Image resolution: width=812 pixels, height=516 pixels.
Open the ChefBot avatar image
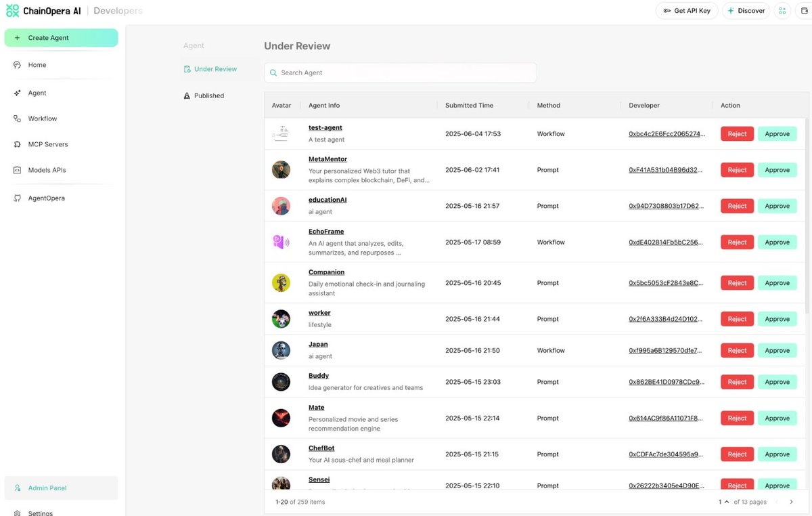click(x=281, y=454)
